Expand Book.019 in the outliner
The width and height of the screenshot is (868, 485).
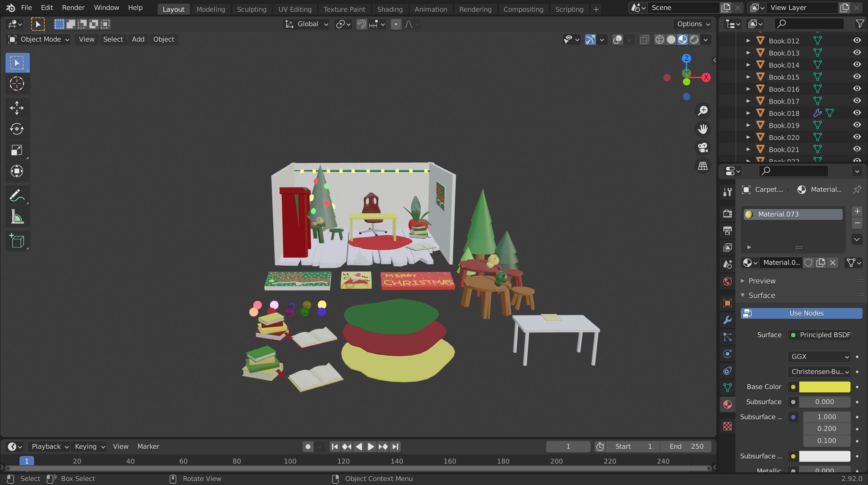pyautogui.click(x=748, y=125)
